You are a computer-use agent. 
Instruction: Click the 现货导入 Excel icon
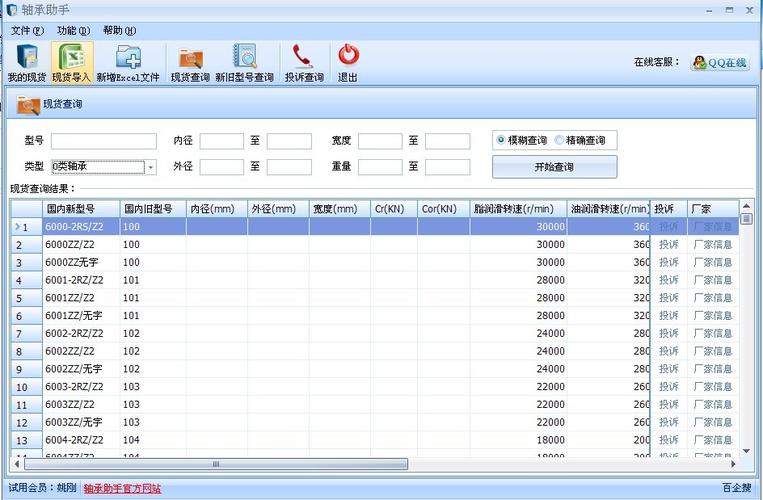tap(72, 56)
